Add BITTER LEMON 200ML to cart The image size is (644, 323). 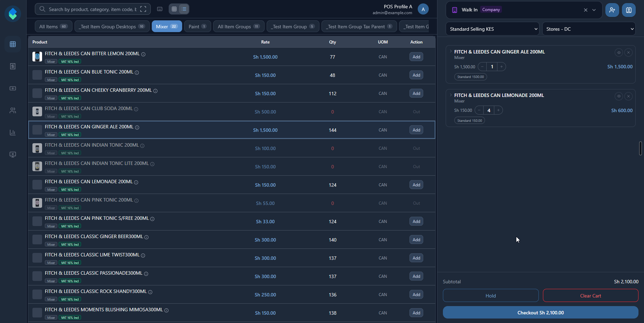click(x=416, y=57)
